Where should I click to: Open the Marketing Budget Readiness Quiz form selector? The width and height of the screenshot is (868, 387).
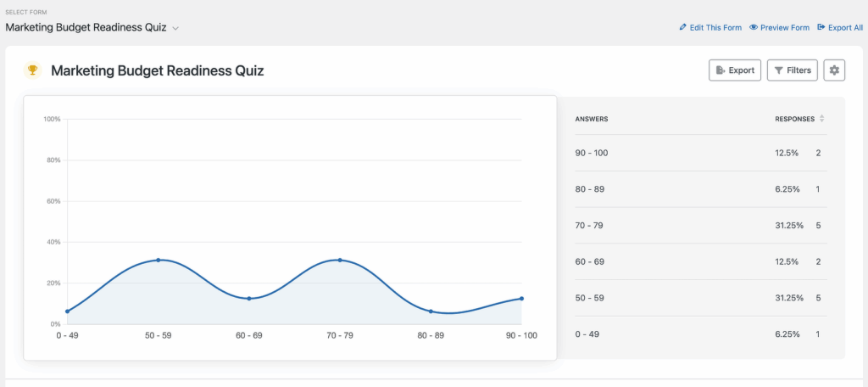click(86, 27)
